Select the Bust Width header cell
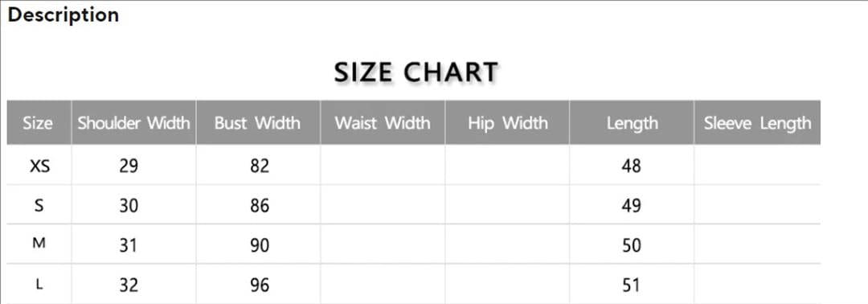 click(x=258, y=122)
